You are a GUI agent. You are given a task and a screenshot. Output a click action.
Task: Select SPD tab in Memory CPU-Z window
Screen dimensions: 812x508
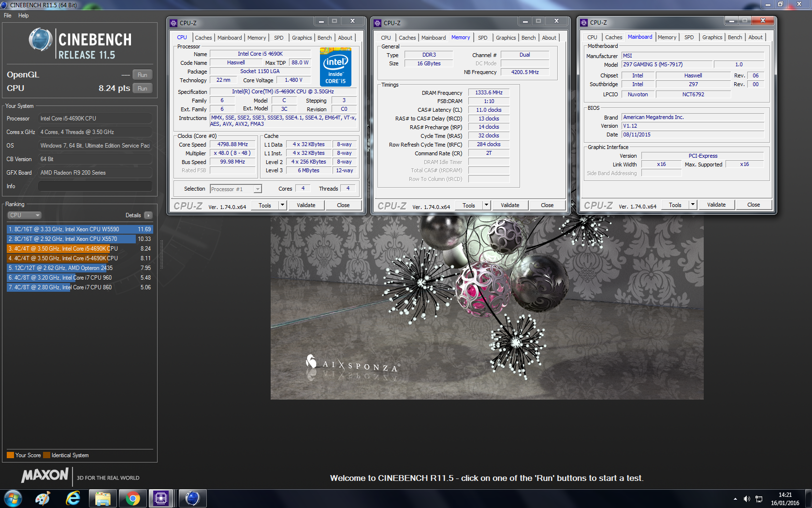coord(483,38)
